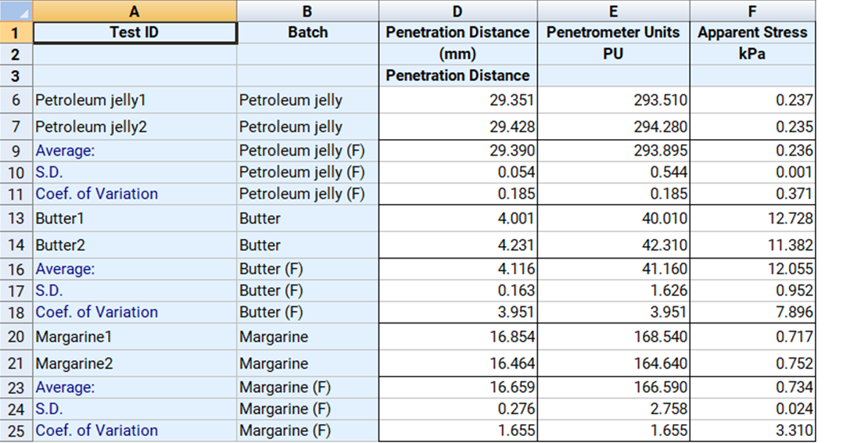Select the column E header
868x443 pixels.
tap(613, 11)
